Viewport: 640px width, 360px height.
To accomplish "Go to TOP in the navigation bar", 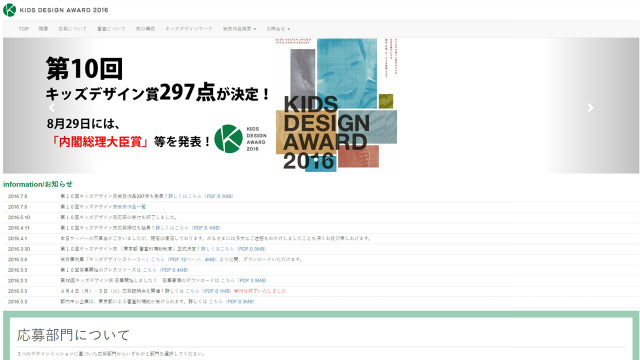I will [24, 29].
